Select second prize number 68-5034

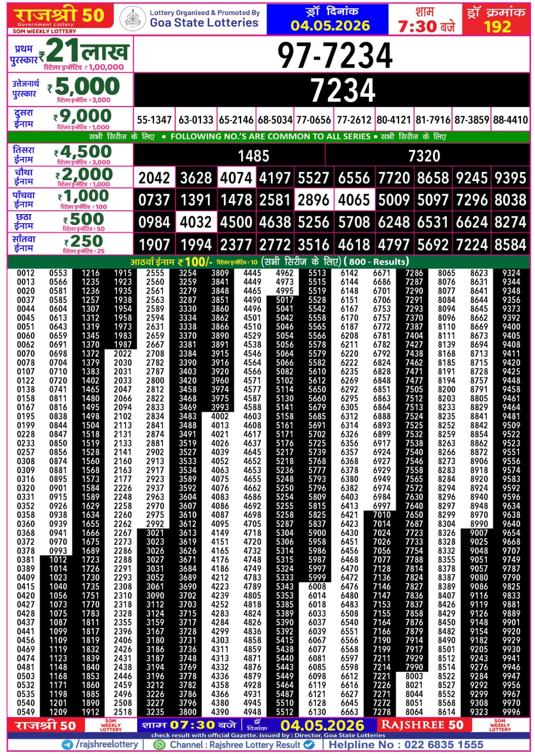[275, 120]
